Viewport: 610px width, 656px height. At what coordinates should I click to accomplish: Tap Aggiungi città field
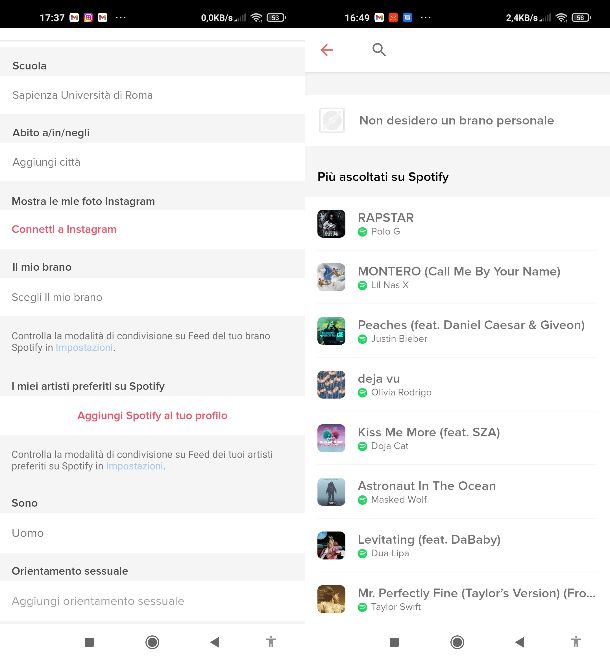click(x=152, y=162)
